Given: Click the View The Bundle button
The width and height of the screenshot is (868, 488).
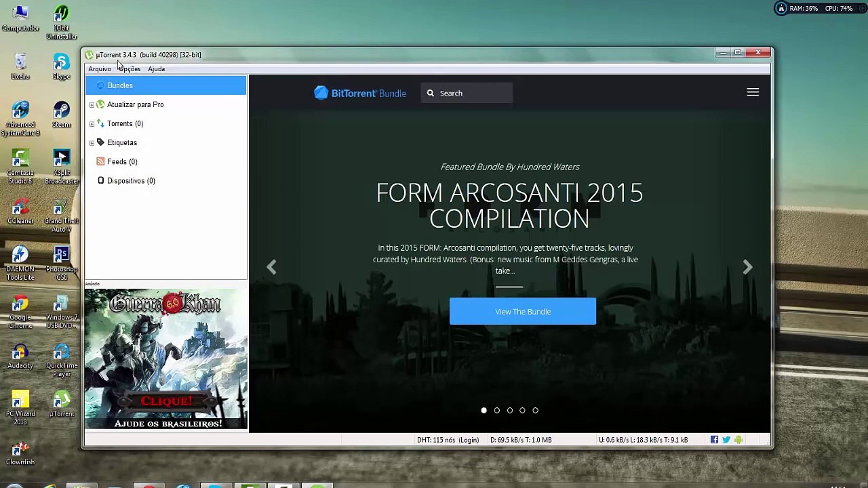Looking at the screenshot, I should (x=523, y=311).
